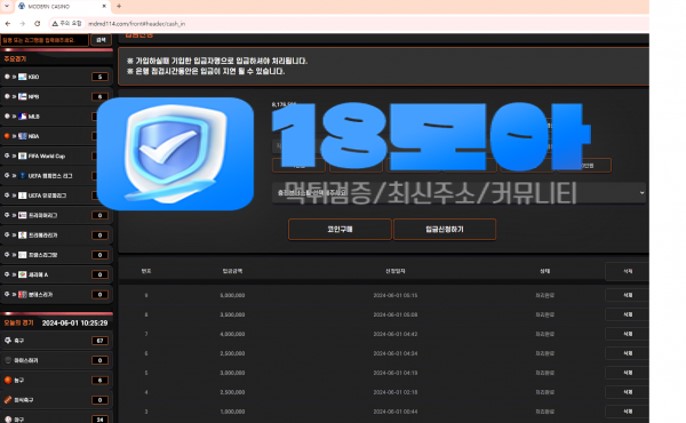Click the sidebar clock text 2024-06-01 10:25:29
Image resolution: width=686 pixels, height=423 pixels.
[x=75, y=323]
